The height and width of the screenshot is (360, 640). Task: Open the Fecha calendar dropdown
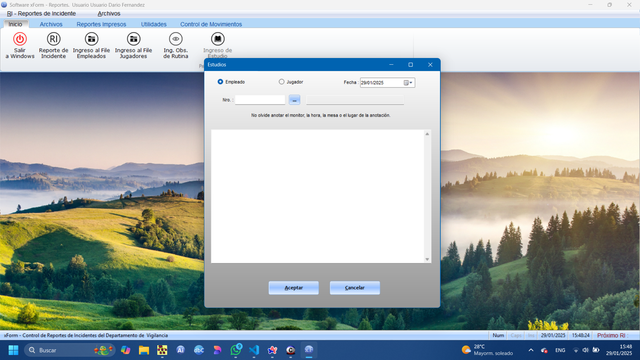click(x=408, y=83)
